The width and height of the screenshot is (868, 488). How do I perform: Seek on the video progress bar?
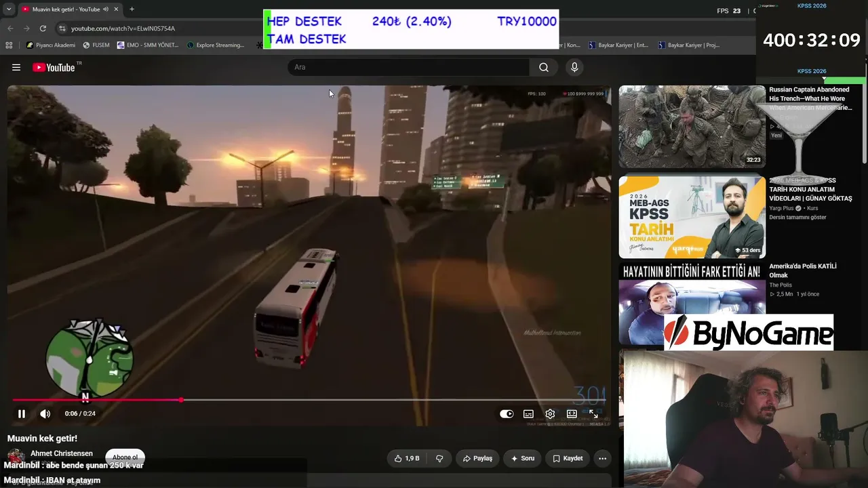(309, 400)
